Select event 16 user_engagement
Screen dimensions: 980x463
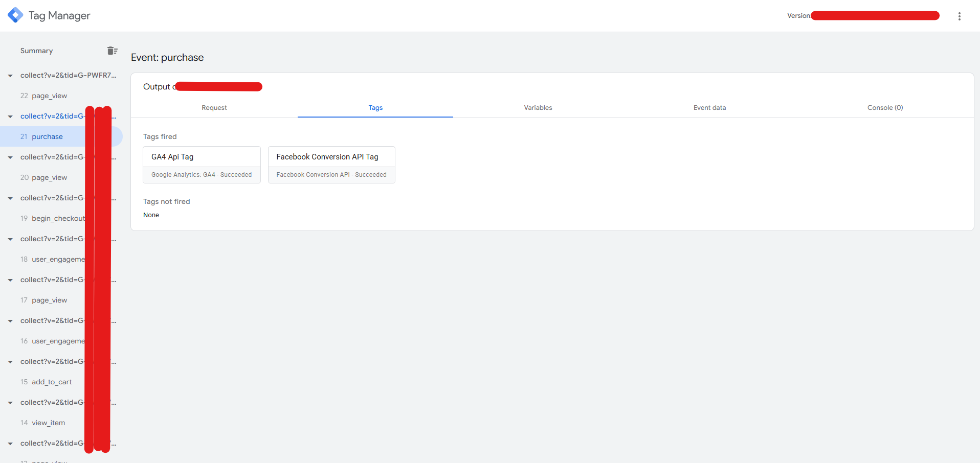[61, 341]
